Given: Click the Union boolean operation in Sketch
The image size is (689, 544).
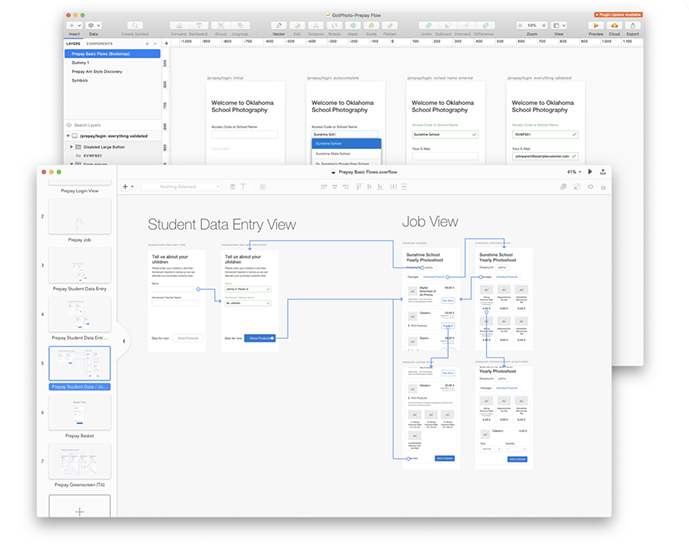Looking at the screenshot, I should [x=427, y=25].
